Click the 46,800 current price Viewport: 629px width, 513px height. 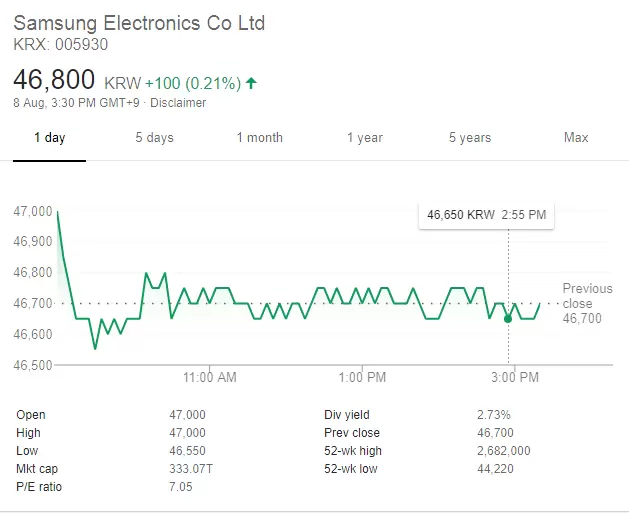click(54, 80)
